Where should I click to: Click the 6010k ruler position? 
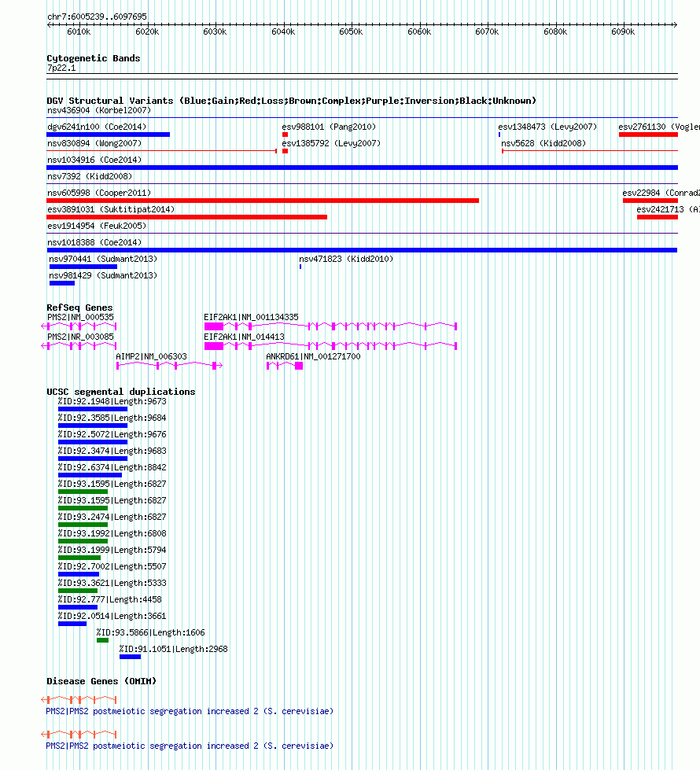79,31
